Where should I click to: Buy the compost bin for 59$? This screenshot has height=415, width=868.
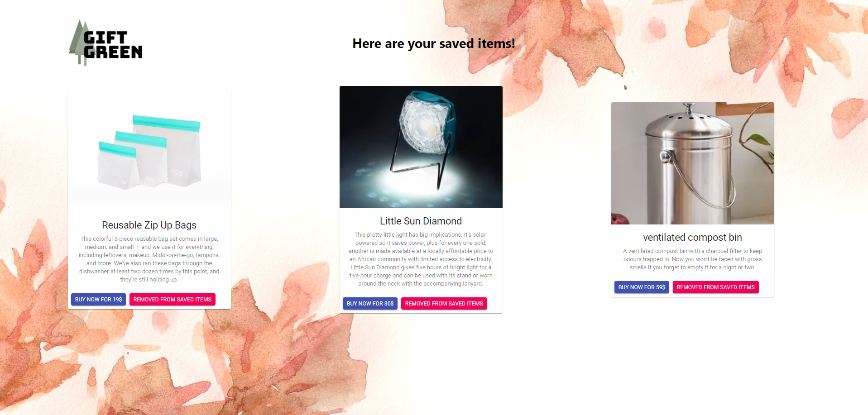[x=642, y=287]
